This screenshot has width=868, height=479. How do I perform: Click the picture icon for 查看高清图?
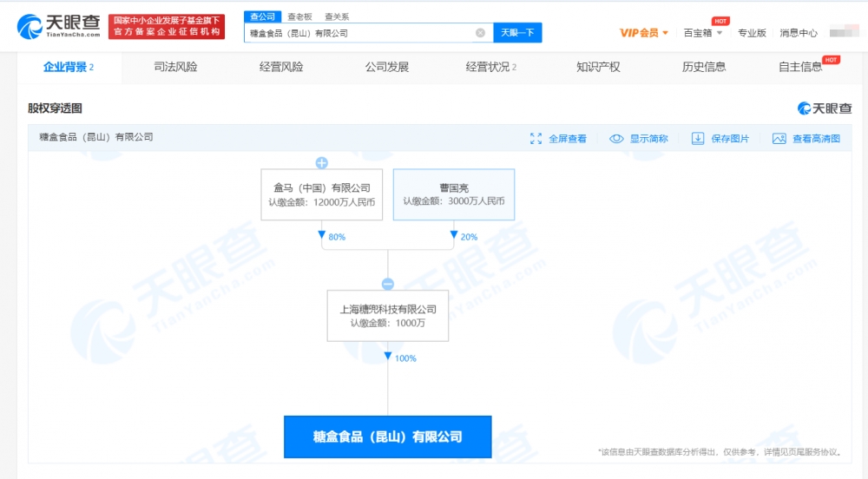point(779,139)
